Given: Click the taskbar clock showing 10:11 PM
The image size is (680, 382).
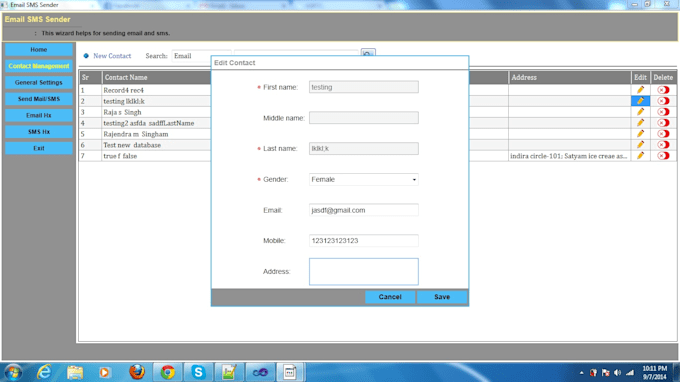Looking at the screenshot, I should 654,372.
